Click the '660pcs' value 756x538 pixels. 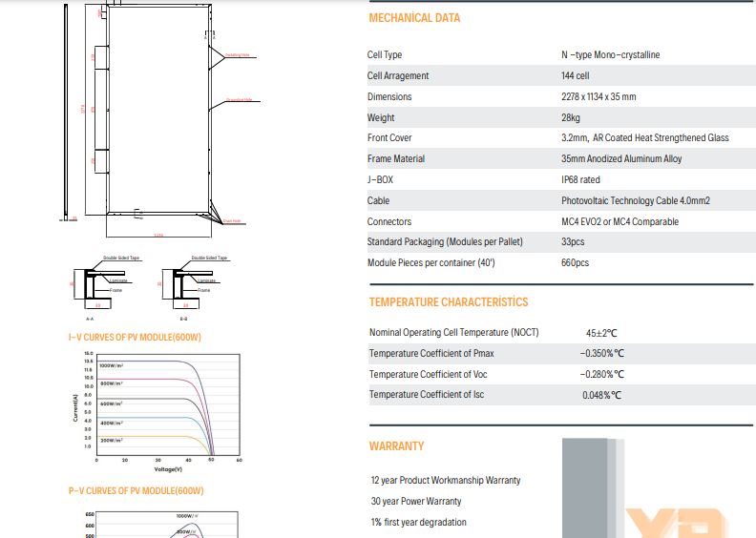point(576,263)
